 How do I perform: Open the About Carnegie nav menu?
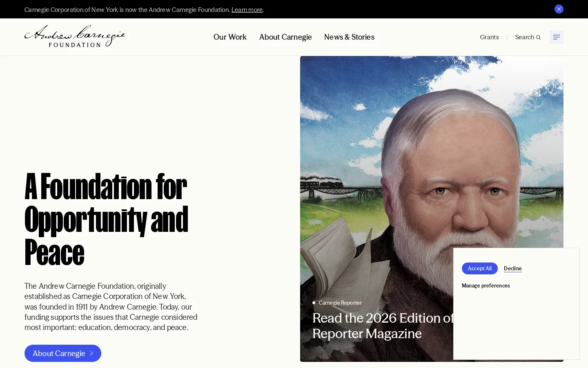pos(285,37)
